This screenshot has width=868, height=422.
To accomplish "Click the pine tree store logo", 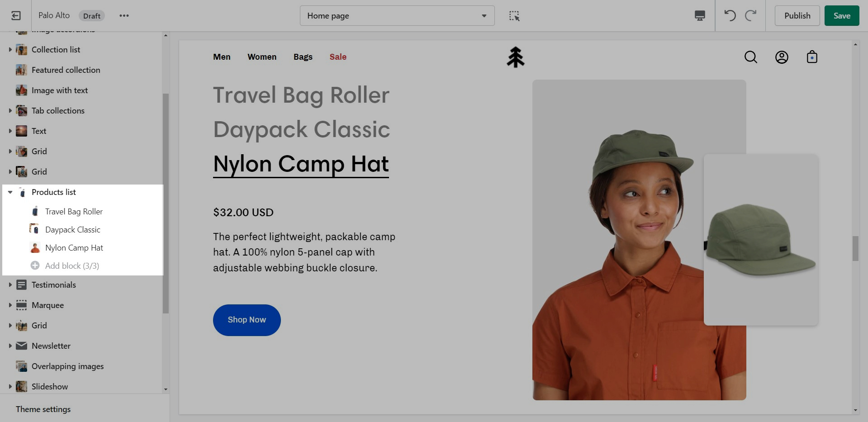I will pyautogui.click(x=515, y=57).
